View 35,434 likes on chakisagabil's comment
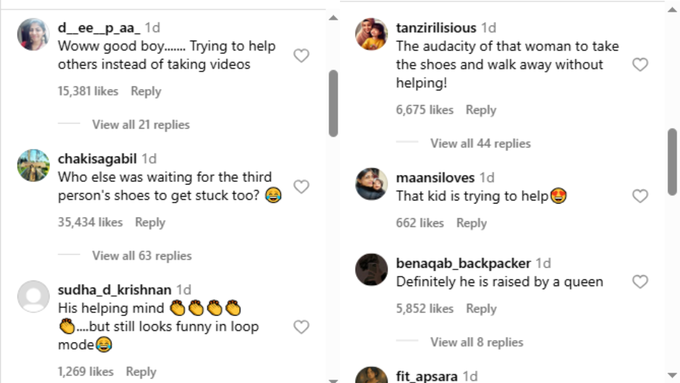Screen dimensions: 680x383 [90, 223]
